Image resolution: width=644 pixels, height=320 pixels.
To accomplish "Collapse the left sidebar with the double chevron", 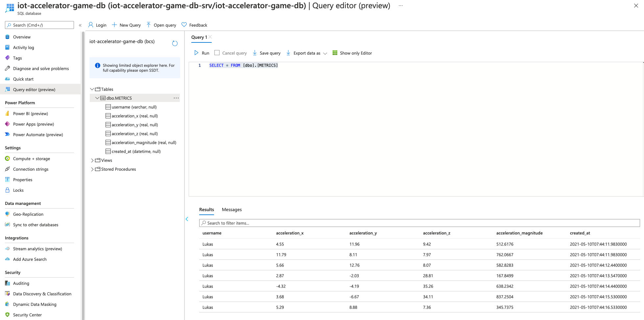I will [x=80, y=25].
